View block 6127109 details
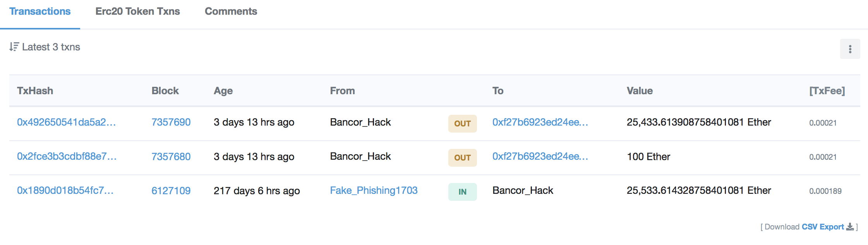 pyautogui.click(x=171, y=190)
